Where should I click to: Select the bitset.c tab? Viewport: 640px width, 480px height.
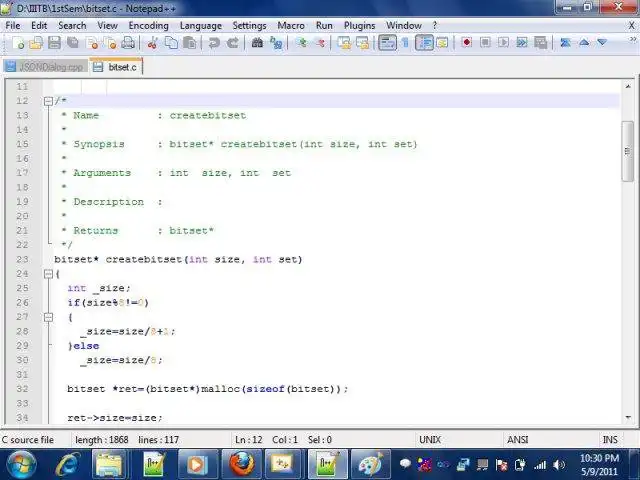116,67
